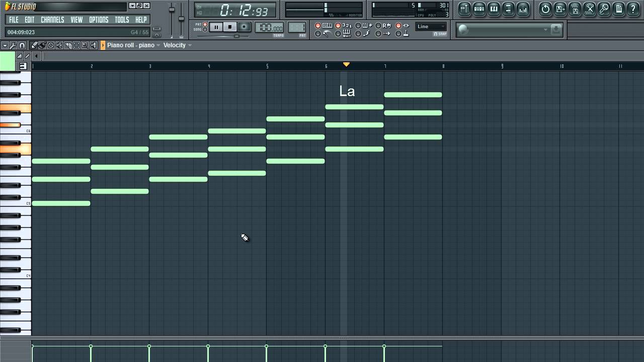Open the piano roll wrench tools icon
This screenshot has height=362, width=644.
[14, 45]
